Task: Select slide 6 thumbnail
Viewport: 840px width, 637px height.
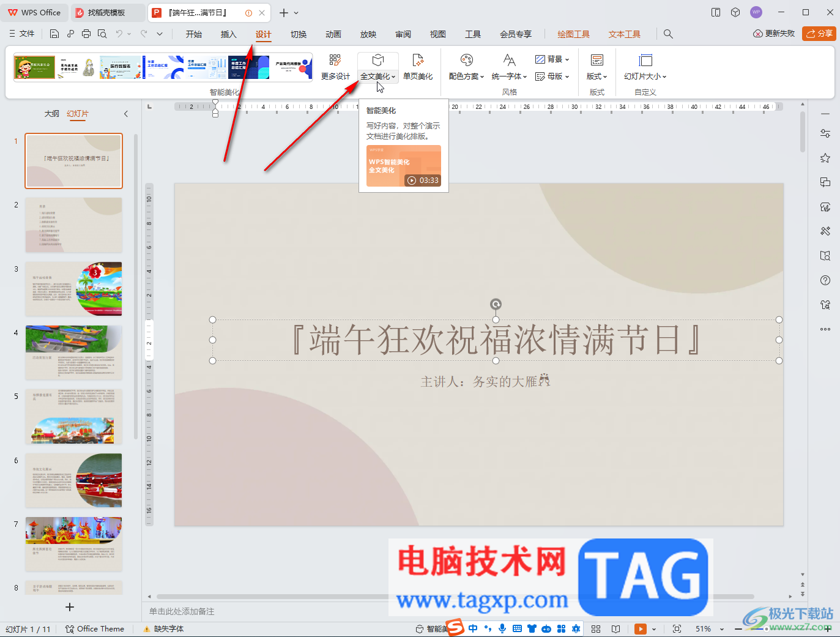Action: pyautogui.click(x=74, y=480)
